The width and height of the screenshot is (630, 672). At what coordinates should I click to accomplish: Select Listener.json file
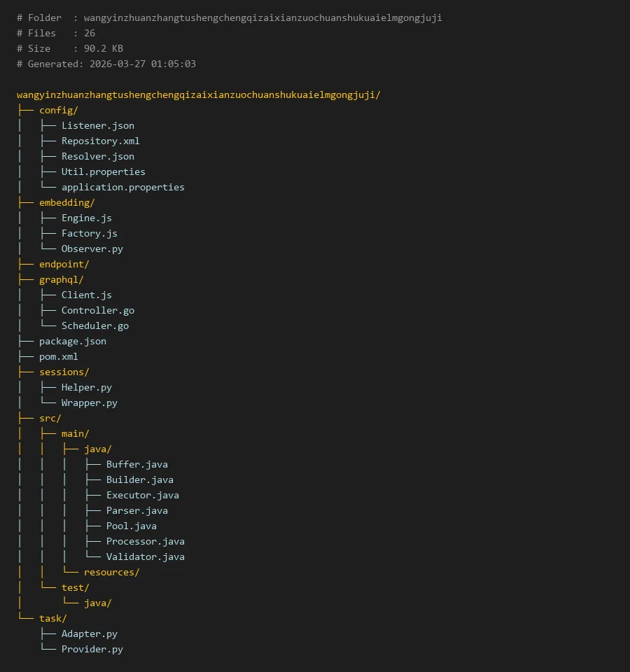click(x=97, y=125)
